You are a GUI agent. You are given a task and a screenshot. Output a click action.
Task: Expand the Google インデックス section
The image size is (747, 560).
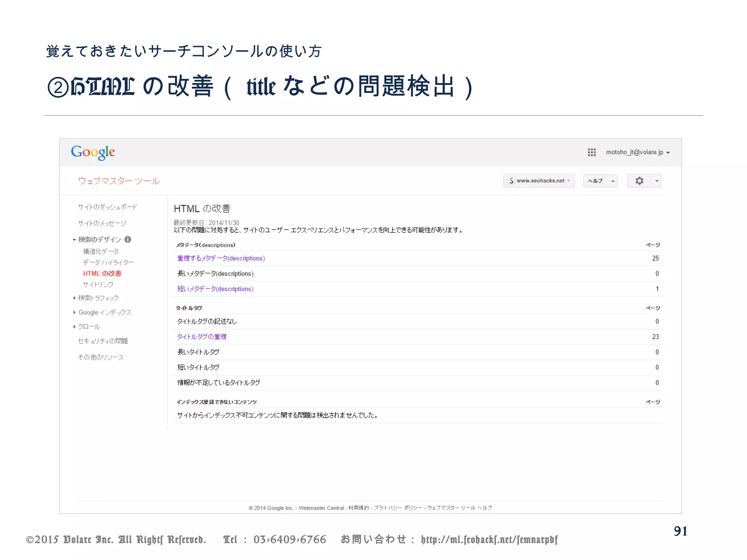[74, 312]
